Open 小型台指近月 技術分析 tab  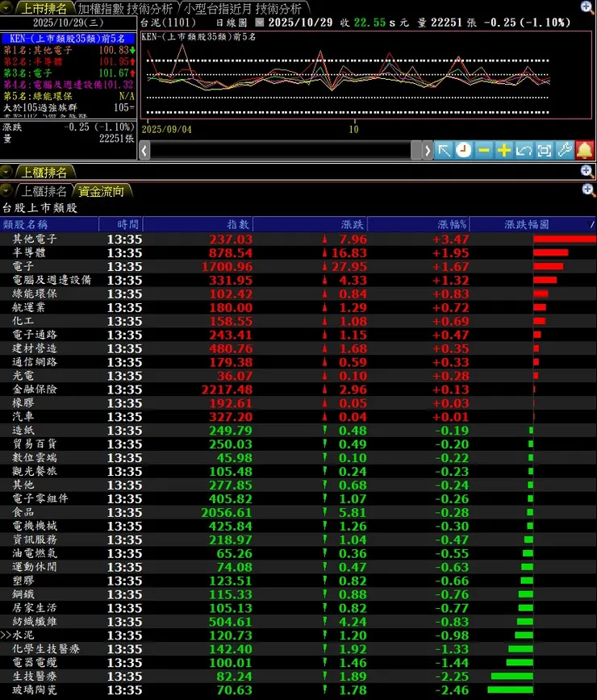click(x=243, y=8)
